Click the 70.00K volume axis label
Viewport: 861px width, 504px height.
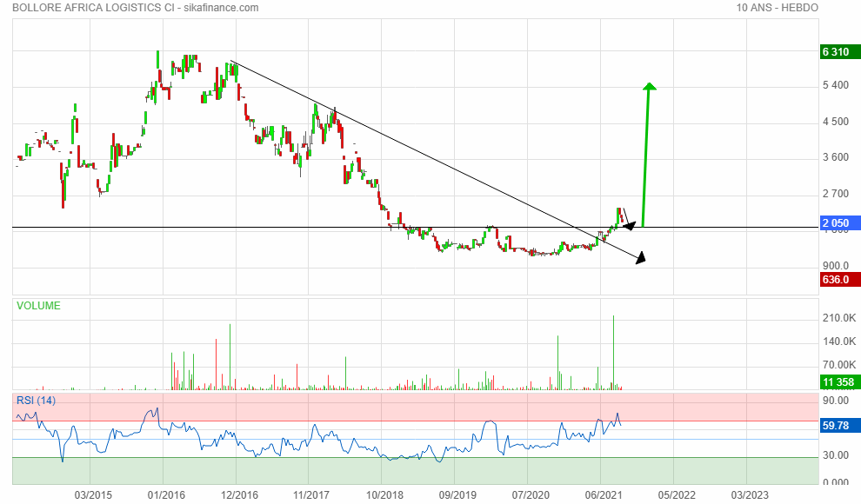839,365
